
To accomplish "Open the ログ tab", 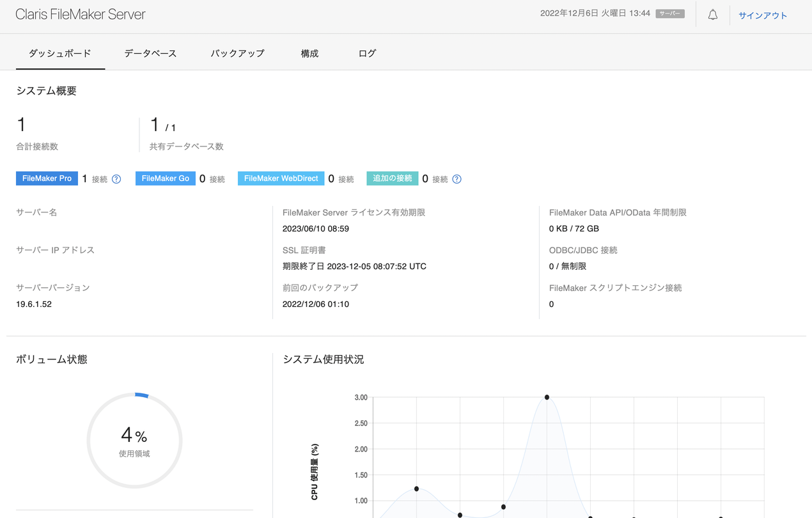I will pyautogui.click(x=367, y=53).
